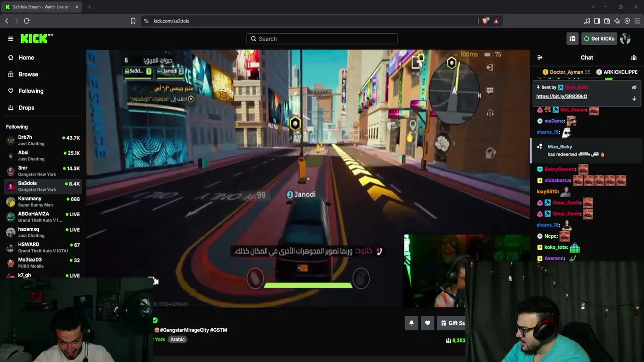Open the Kick shop inventory icon
The height and width of the screenshot is (362, 644).
(x=572, y=39)
